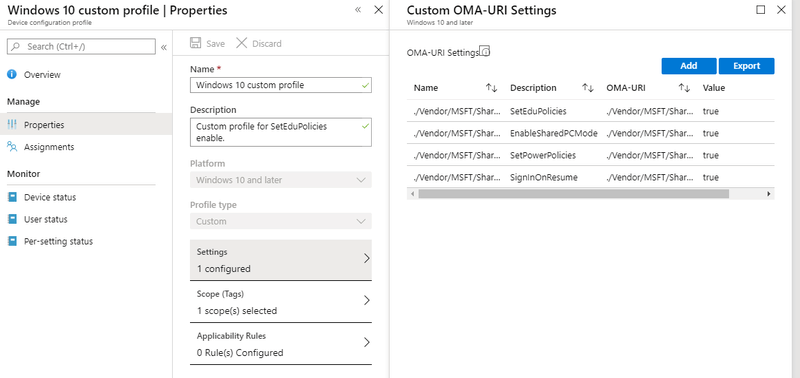
Task: Click the true value in SetEduPolicies row
Action: pyautogui.click(x=711, y=111)
